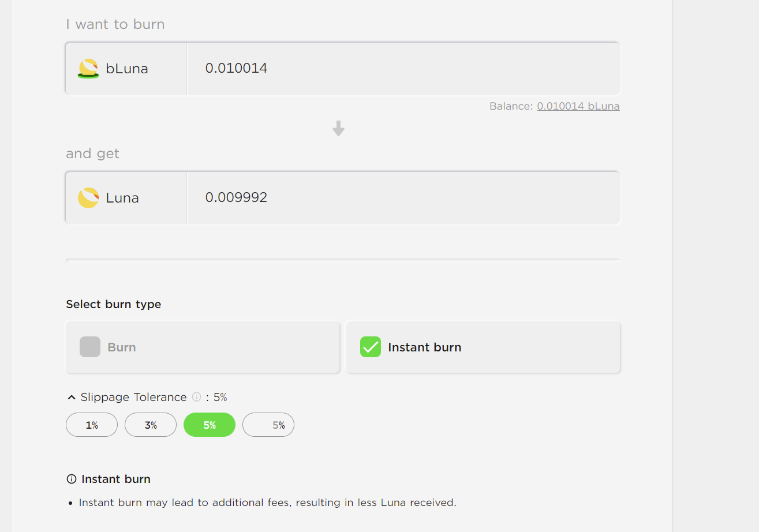This screenshot has height=532, width=759.
Task: Click info icon beside Instant burn heading
Action: click(72, 479)
